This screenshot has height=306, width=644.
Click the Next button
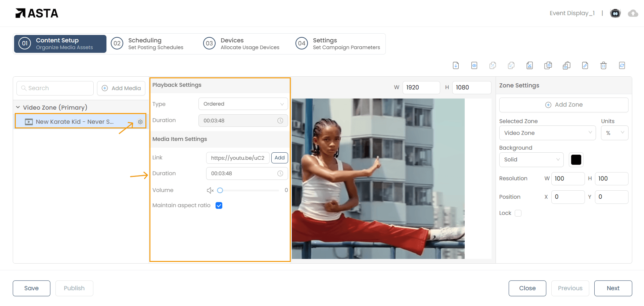613,288
